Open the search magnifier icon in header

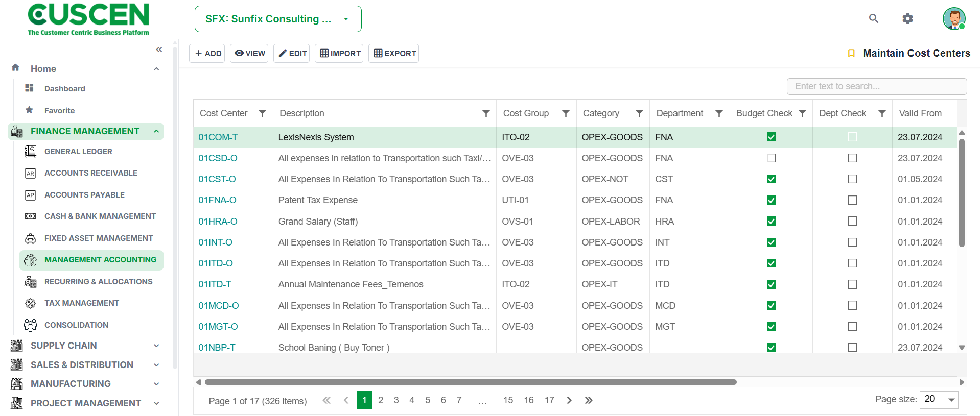point(874,19)
